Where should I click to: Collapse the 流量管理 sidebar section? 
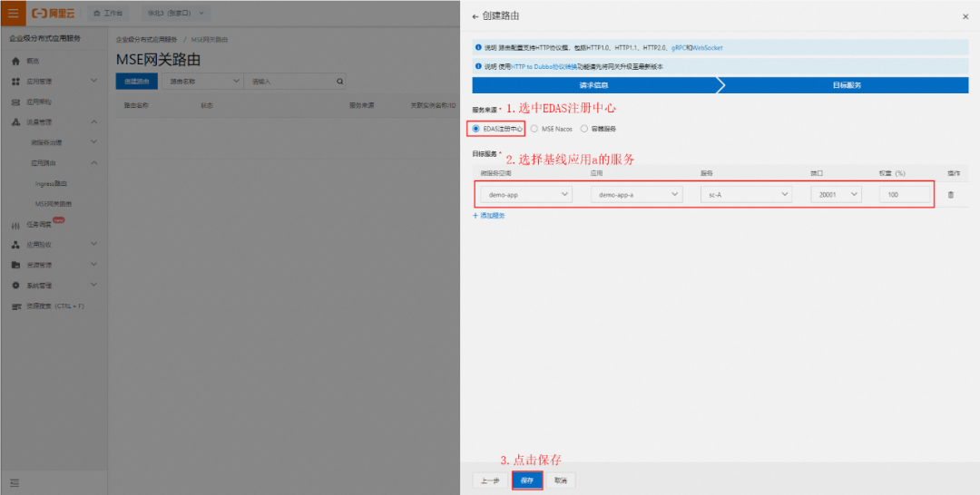coord(93,121)
